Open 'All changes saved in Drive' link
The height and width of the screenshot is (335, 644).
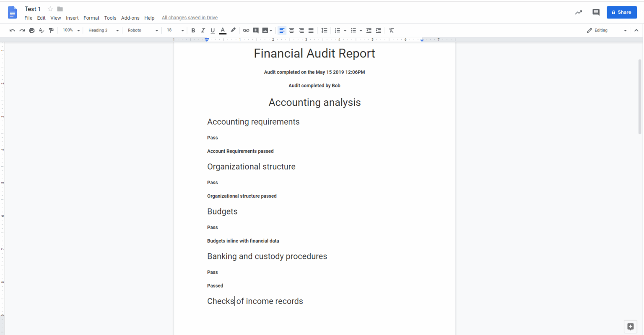coord(190,17)
